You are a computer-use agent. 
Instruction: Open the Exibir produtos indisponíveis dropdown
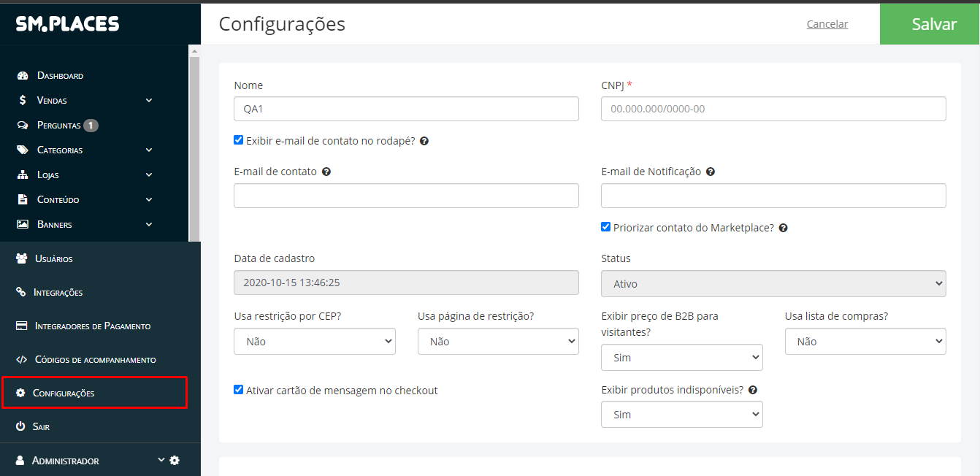682,415
